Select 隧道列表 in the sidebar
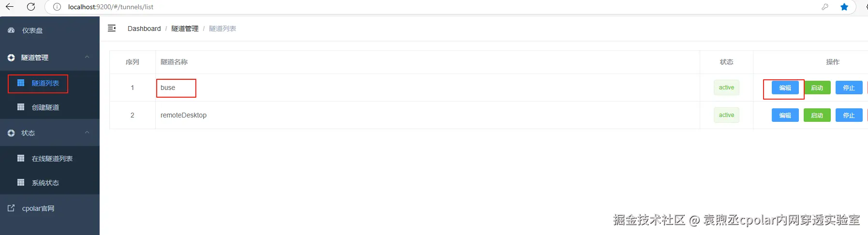The height and width of the screenshot is (235, 868). tap(45, 83)
